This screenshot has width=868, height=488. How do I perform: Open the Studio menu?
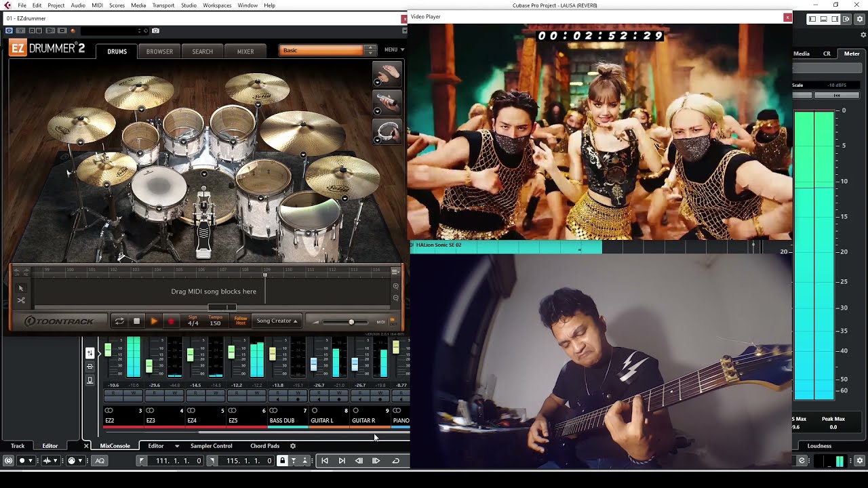tap(189, 5)
